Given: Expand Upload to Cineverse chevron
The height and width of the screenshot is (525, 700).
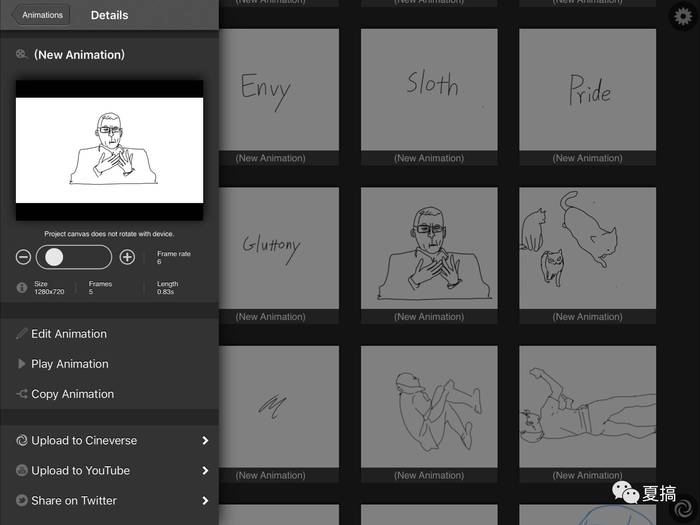Looking at the screenshot, I should (205, 440).
